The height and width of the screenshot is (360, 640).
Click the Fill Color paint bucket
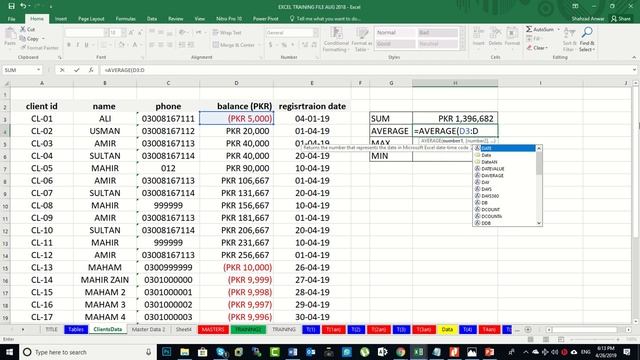tap(121, 45)
